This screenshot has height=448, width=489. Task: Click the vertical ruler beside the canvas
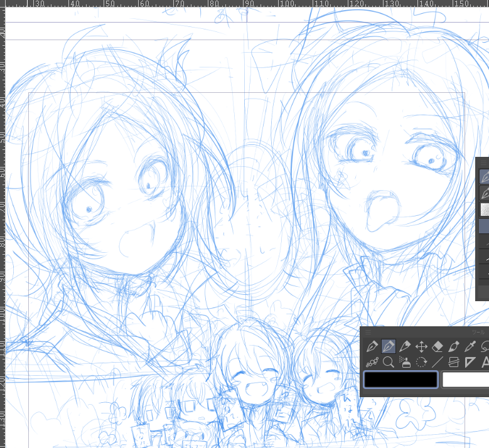(x=3, y=228)
